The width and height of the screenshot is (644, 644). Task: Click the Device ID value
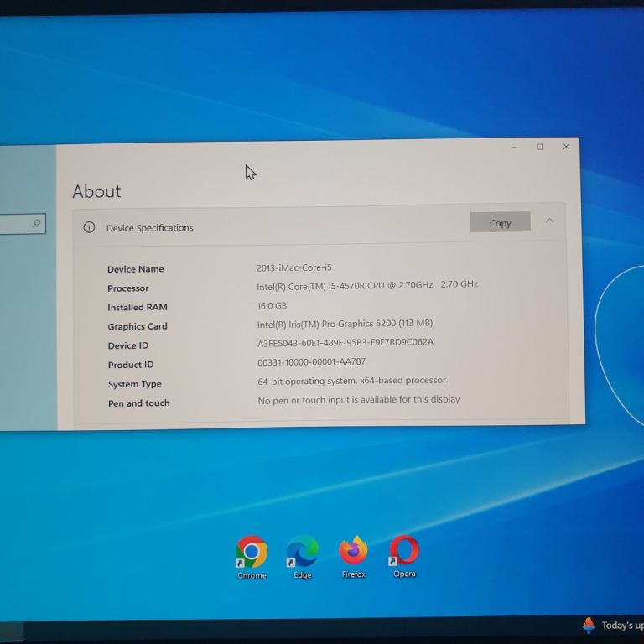pos(345,343)
